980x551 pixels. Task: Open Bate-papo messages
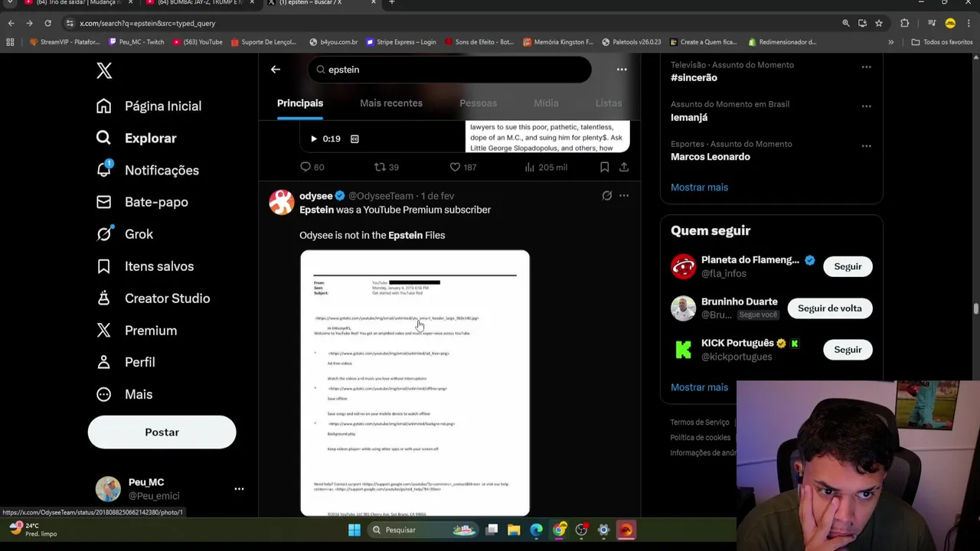point(142,202)
